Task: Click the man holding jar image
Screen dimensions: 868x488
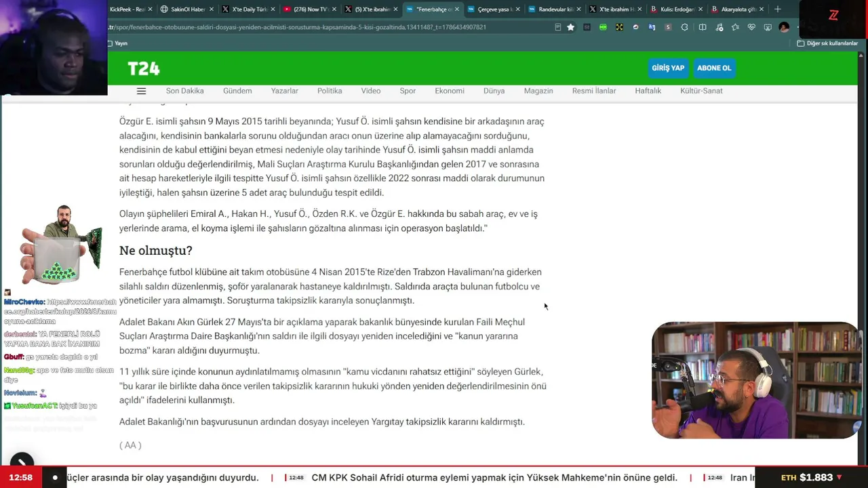Action: pos(61,245)
